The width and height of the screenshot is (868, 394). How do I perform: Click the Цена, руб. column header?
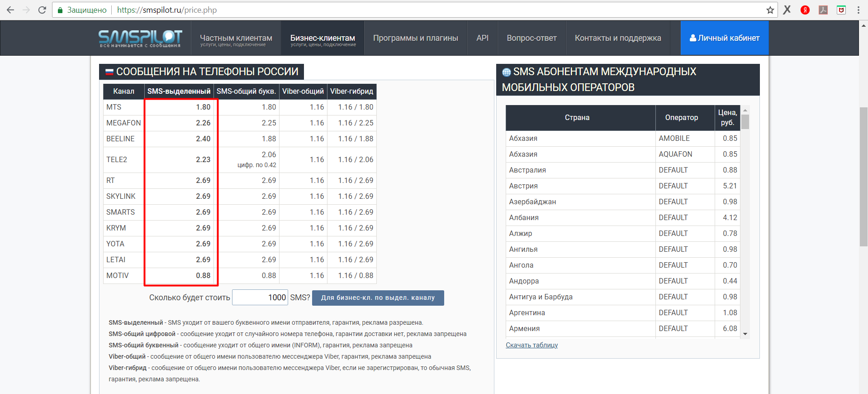(x=727, y=118)
